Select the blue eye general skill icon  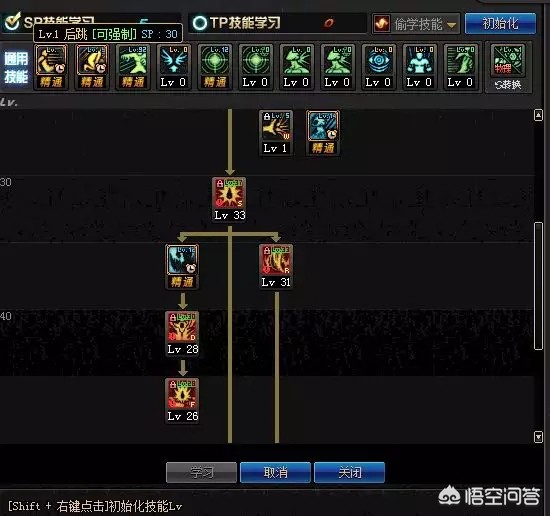point(378,60)
